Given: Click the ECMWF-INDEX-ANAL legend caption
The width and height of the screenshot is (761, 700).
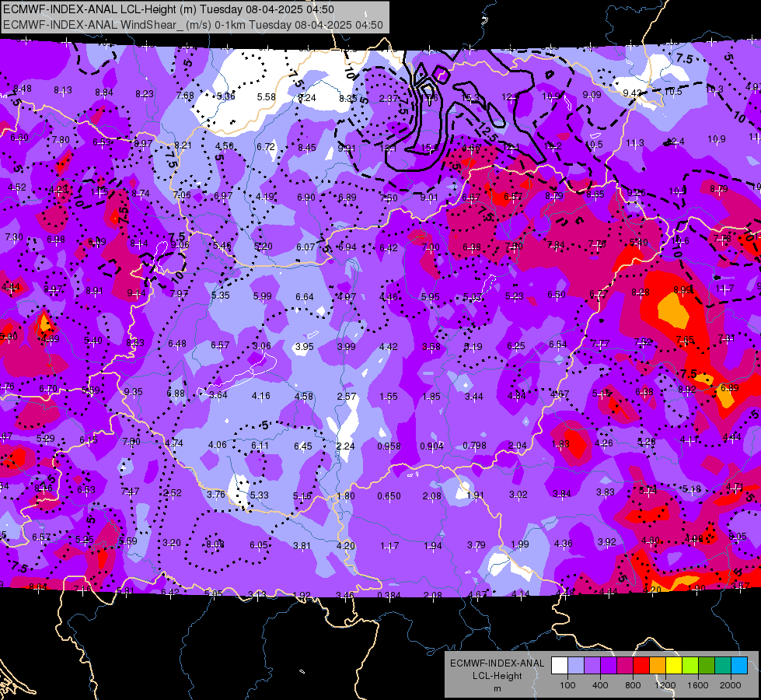Looking at the screenshot, I should pyautogui.click(x=497, y=663).
